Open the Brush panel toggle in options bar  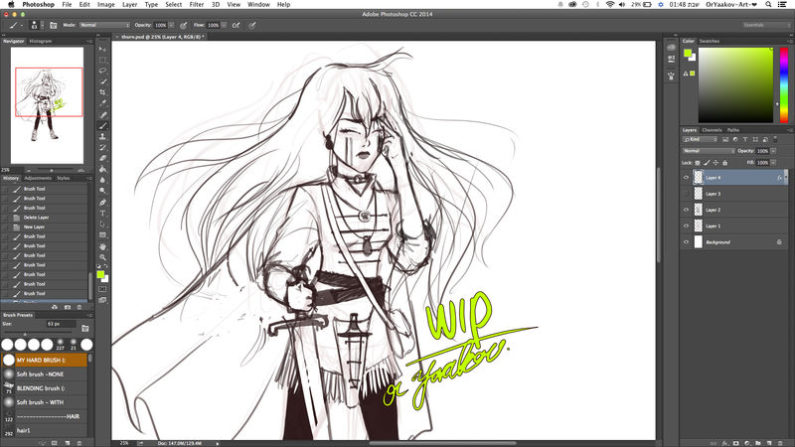[x=52, y=24]
